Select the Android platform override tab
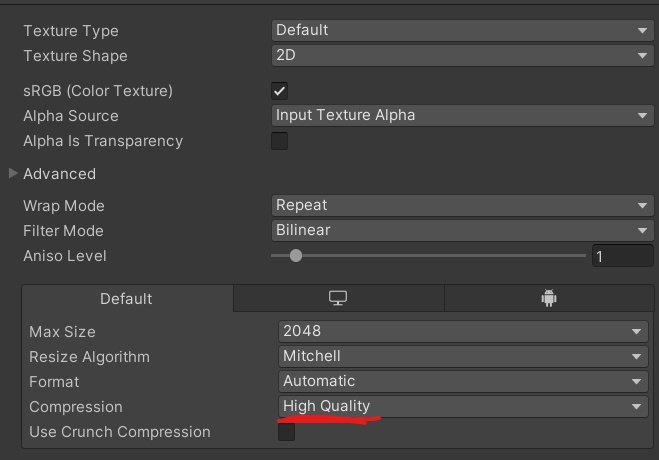The width and height of the screenshot is (659, 460). [x=548, y=298]
